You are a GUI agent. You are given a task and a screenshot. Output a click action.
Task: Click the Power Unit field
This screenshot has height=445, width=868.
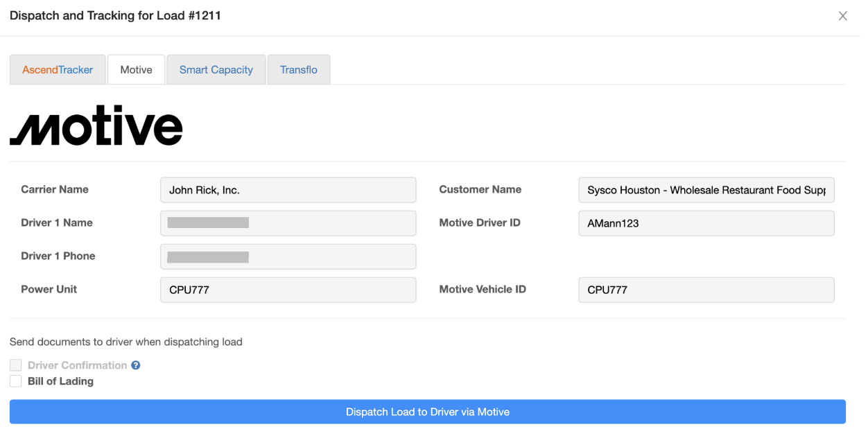(288, 290)
